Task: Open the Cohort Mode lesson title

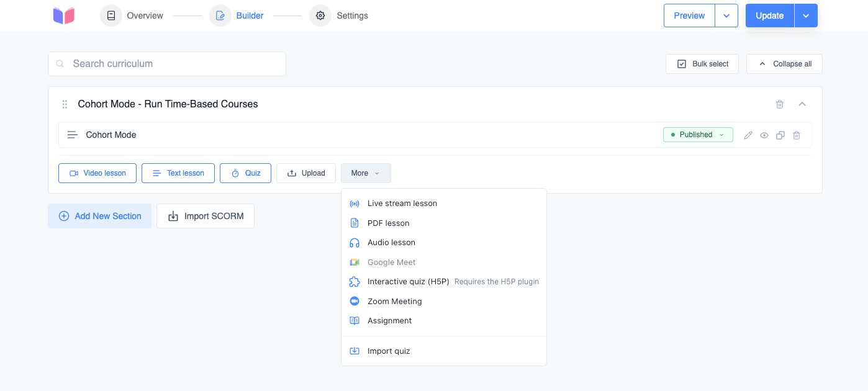Action: [111, 135]
